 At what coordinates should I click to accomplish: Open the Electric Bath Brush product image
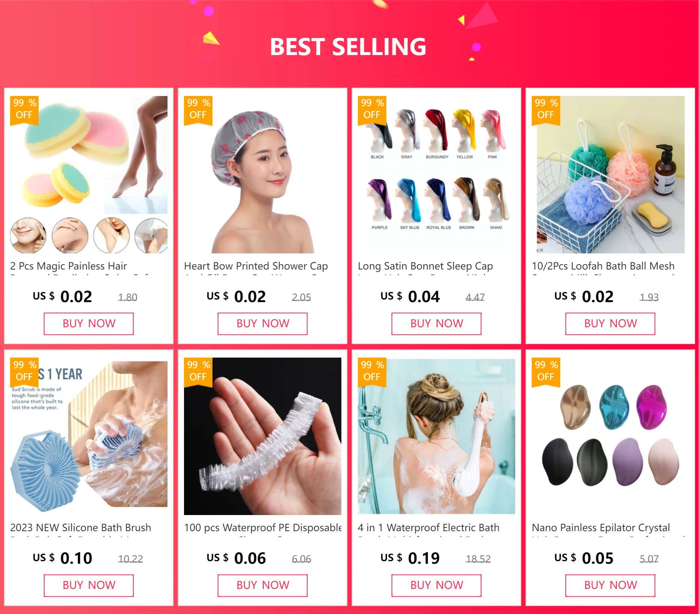click(x=437, y=436)
